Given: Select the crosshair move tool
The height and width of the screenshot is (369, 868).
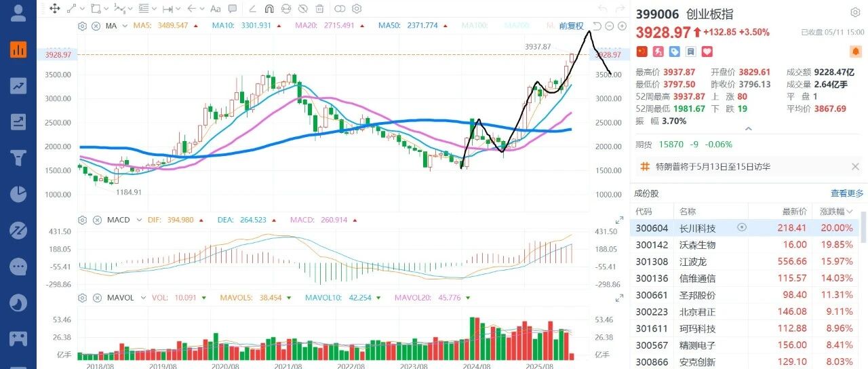Looking at the screenshot, I should pos(55,9).
